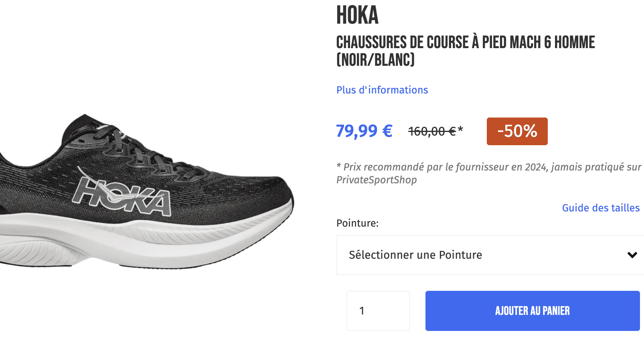
Task: Click the -50% discount badge
Action: pyautogui.click(x=516, y=131)
